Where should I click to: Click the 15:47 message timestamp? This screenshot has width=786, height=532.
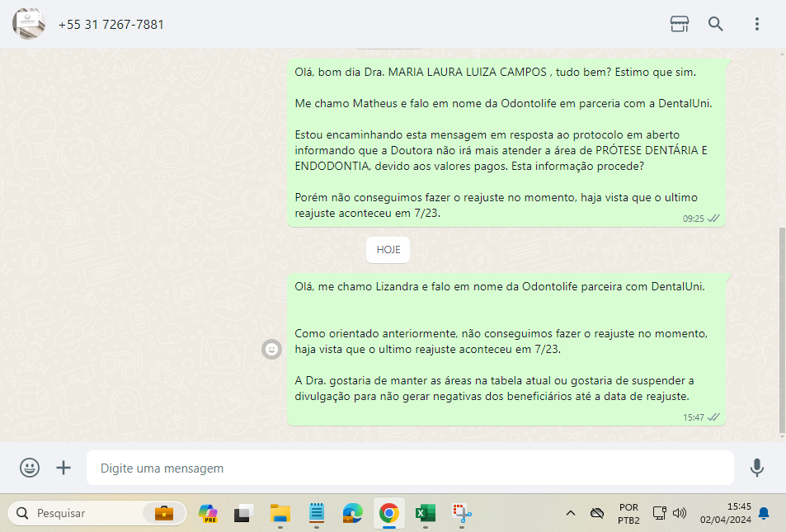pos(694,417)
